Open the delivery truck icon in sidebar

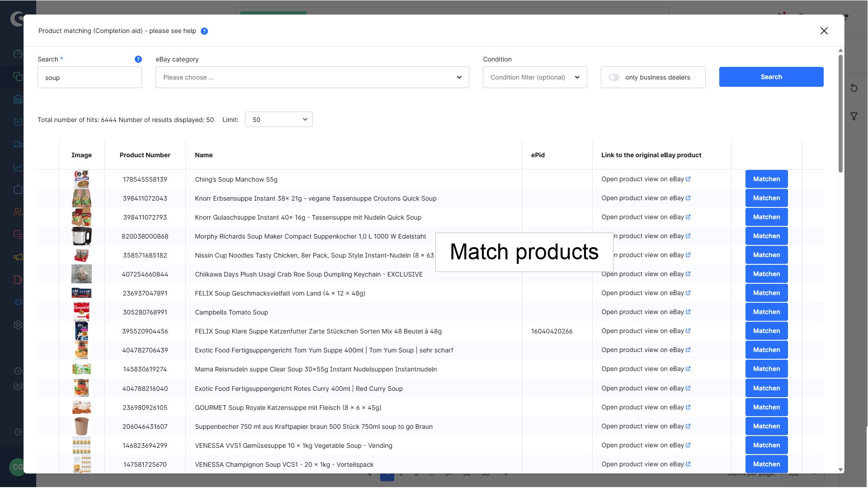point(18,144)
